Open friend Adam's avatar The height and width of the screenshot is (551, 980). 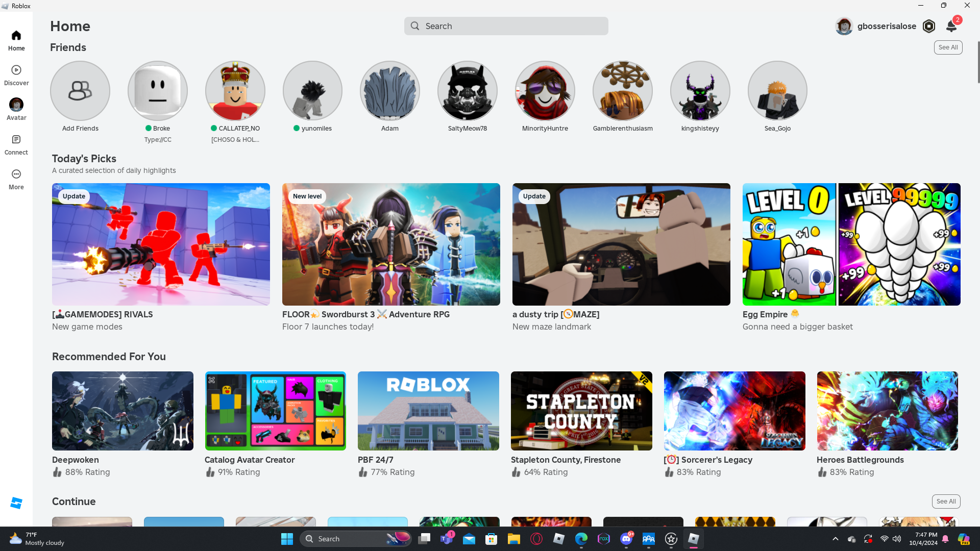[x=390, y=91]
